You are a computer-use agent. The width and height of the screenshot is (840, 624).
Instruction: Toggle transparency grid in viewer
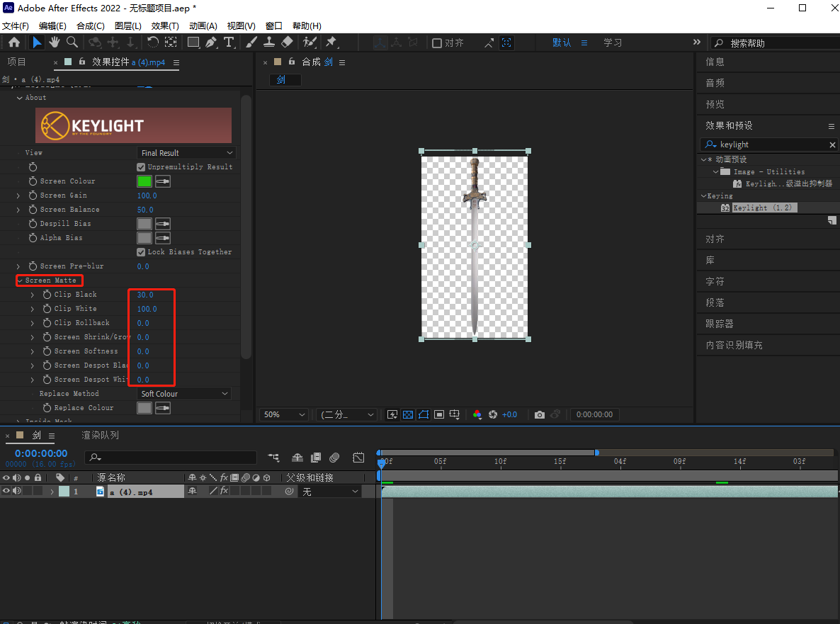[408, 414]
